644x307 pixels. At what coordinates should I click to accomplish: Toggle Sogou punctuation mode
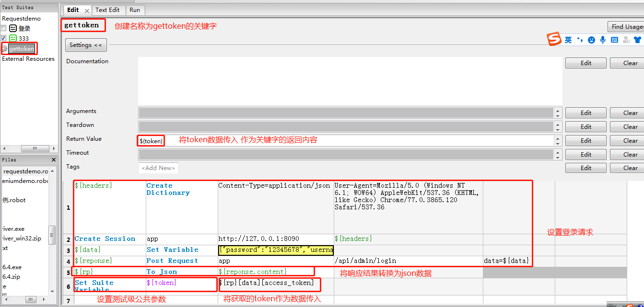pyautogui.click(x=580, y=40)
